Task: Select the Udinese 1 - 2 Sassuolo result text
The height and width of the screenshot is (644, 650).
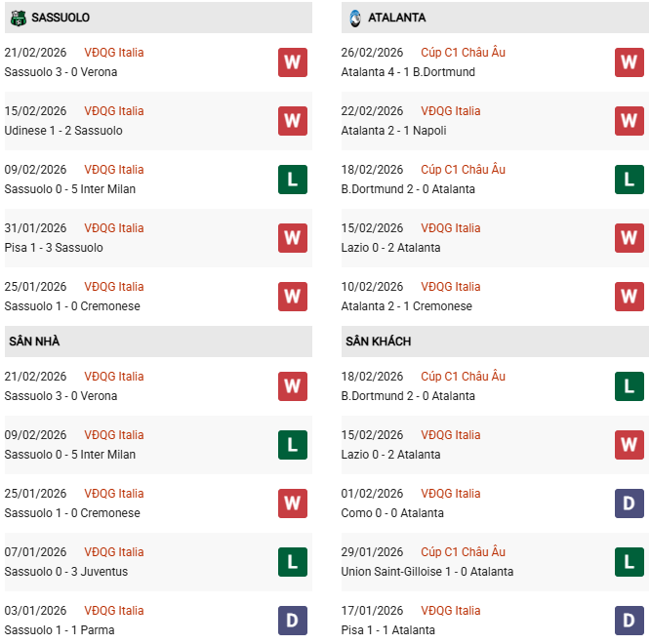Action: [x=63, y=131]
